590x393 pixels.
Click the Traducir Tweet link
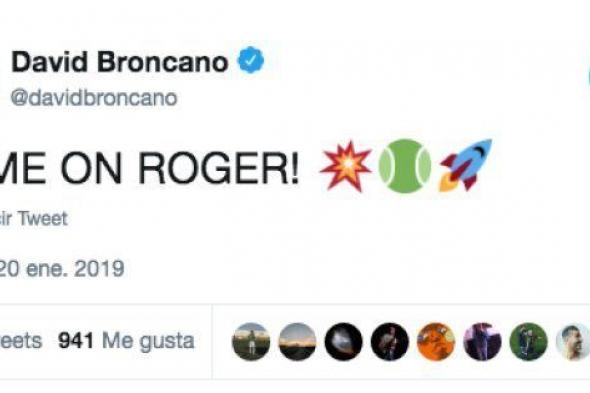click(33, 219)
